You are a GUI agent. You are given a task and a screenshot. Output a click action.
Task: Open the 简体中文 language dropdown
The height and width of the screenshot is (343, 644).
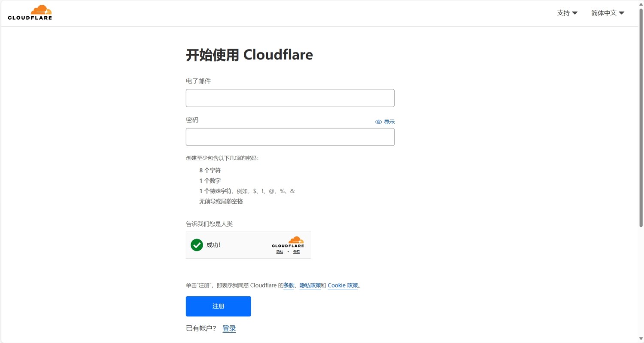pyautogui.click(x=608, y=13)
